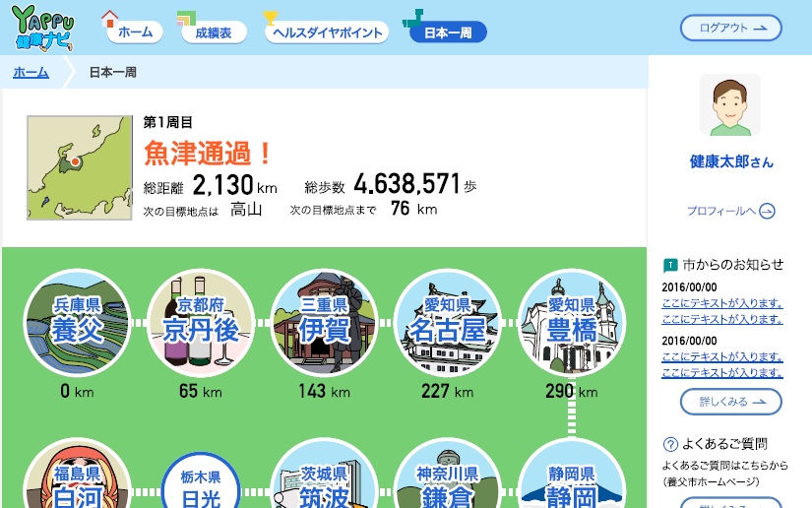Click the 日本一周 breadcrumb text
This screenshot has width=812, height=508.
pyautogui.click(x=113, y=72)
